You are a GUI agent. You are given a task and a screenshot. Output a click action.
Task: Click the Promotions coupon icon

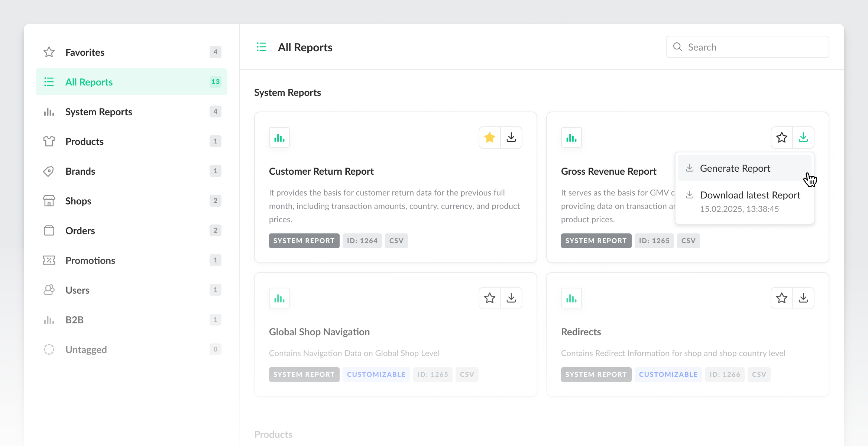[x=49, y=260]
